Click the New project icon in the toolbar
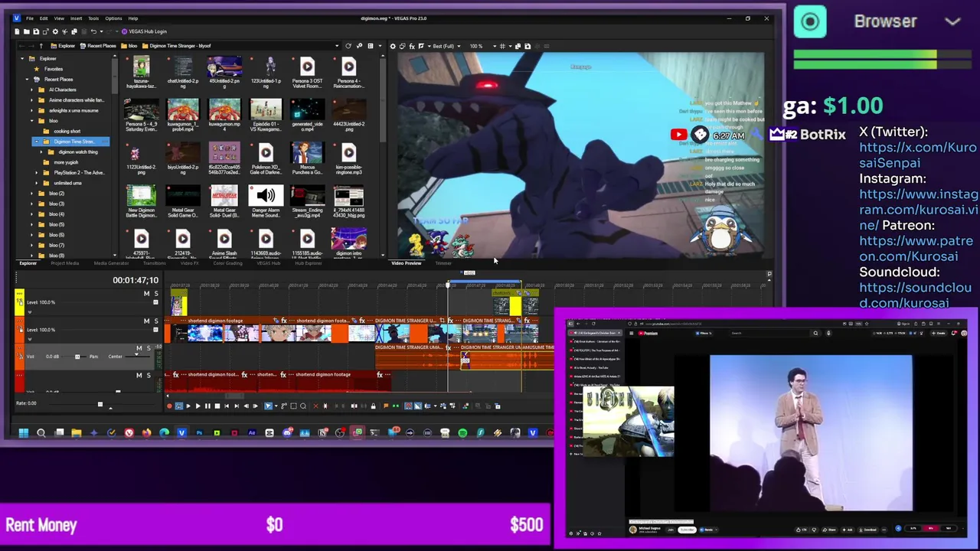The height and width of the screenshot is (551, 980). click(17, 31)
